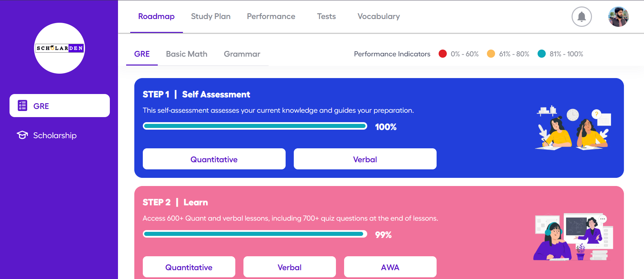The height and width of the screenshot is (279, 644).
Task: Click the Scholarship graduation cap icon
Action: 22,135
